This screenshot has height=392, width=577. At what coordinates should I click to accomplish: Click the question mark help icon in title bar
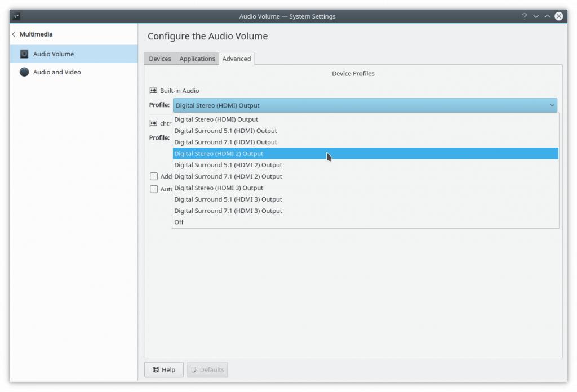coord(525,16)
